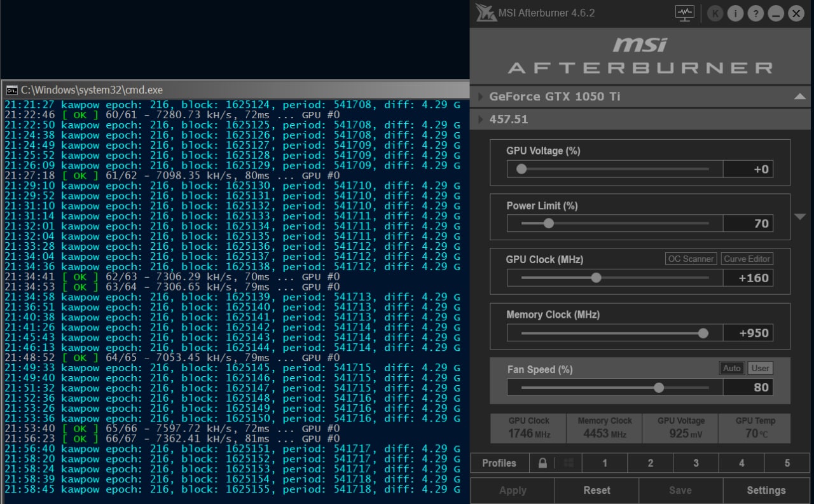
Task: Select profile slot 1
Action: 605,463
